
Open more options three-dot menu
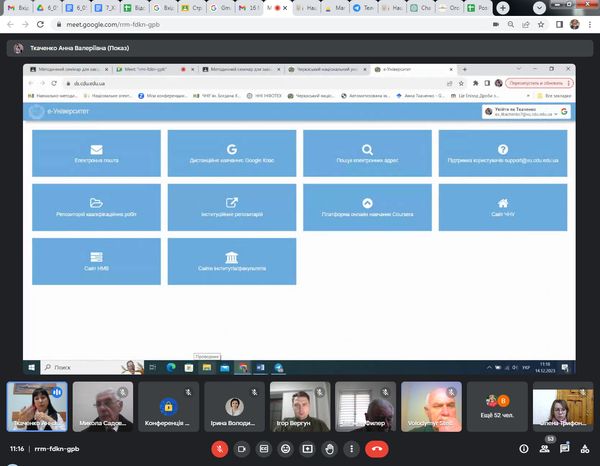click(351, 450)
